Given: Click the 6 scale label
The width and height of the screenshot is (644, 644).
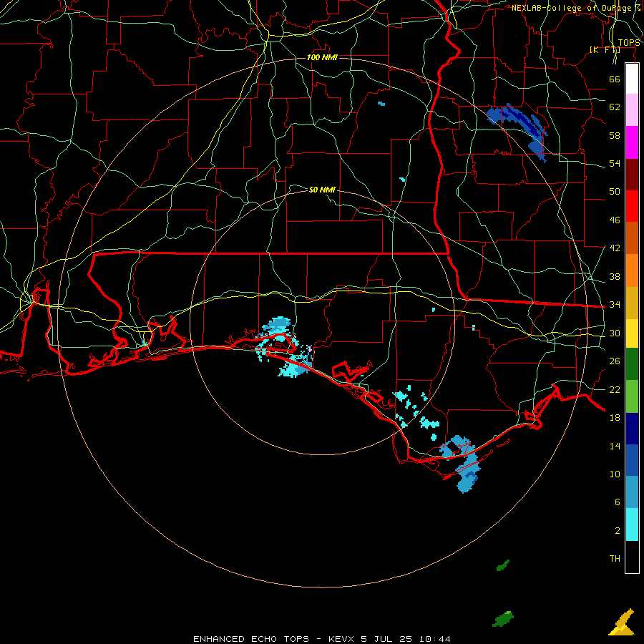Looking at the screenshot, I should (618, 502).
